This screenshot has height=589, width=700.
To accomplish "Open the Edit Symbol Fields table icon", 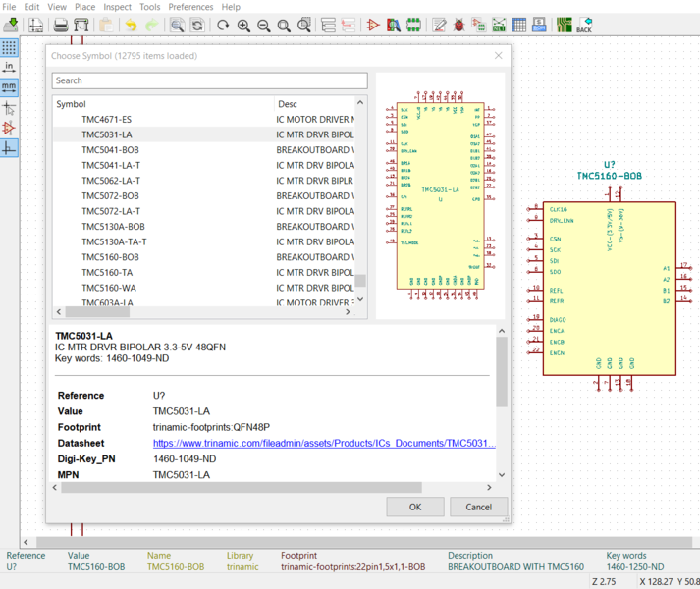I will point(519,25).
